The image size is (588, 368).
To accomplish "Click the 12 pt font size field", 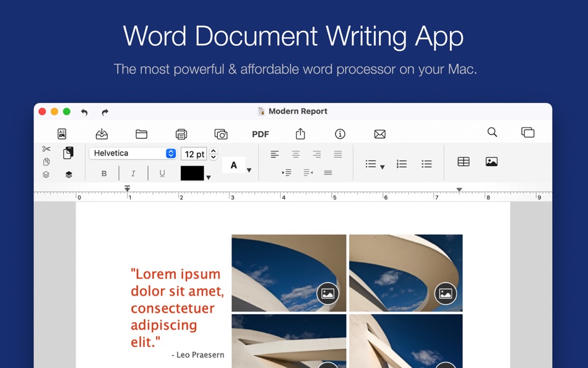I will click(194, 154).
